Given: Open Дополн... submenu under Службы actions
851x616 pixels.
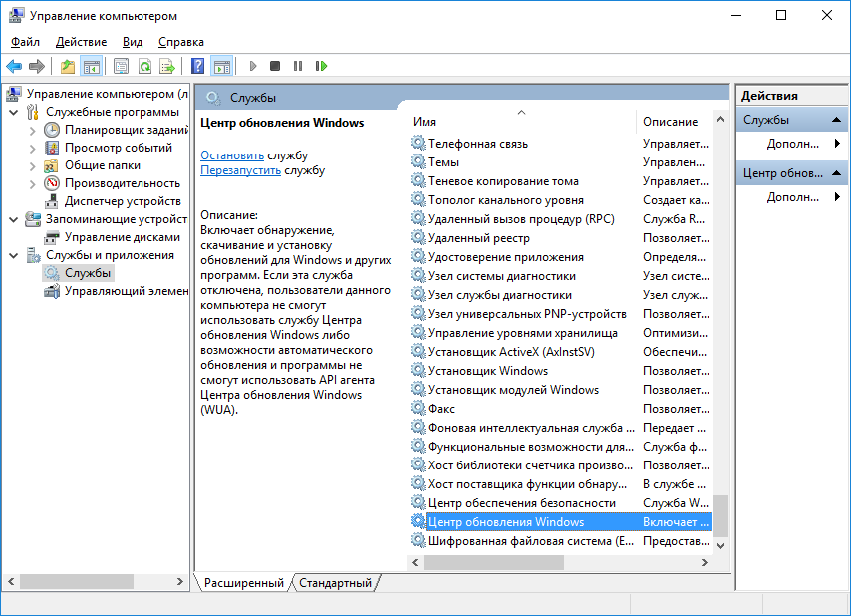Looking at the screenshot, I should click(792, 144).
